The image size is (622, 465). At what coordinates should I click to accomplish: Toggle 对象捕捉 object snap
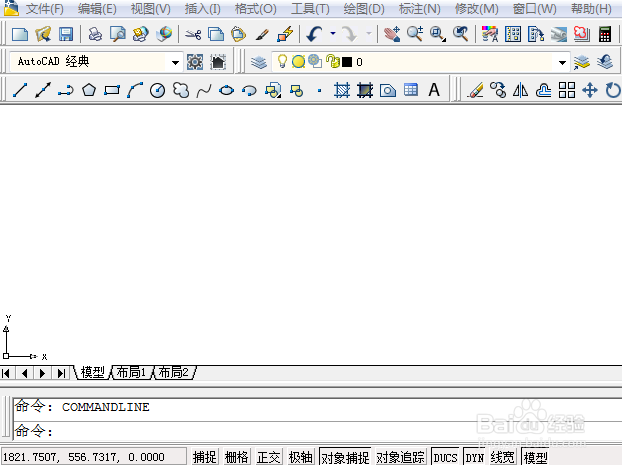click(345, 457)
